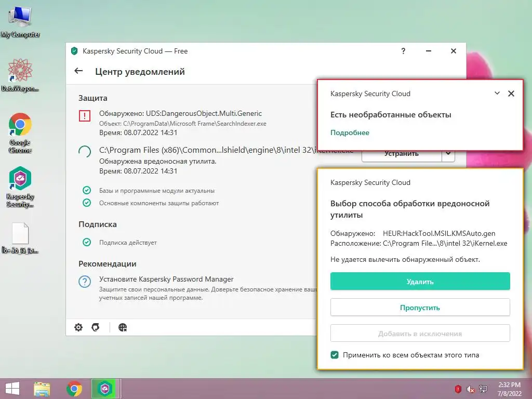Go back using the arrow in Kaspersky
The image size is (532, 399).
(78, 71)
